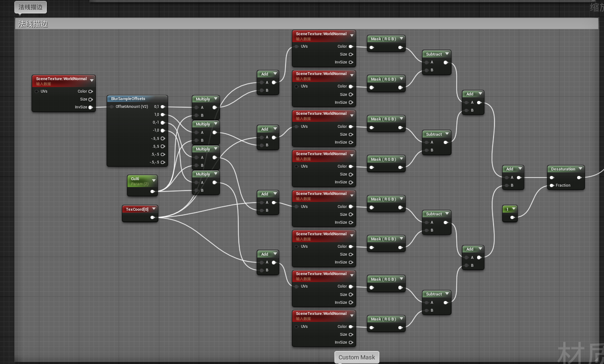Viewport: 604px width, 364px height.
Task: Click the Custom Mask comment bubble
Action: coord(357,357)
